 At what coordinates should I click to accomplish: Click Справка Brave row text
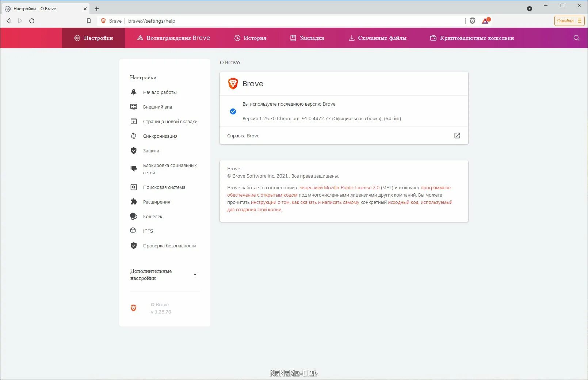(243, 136)
